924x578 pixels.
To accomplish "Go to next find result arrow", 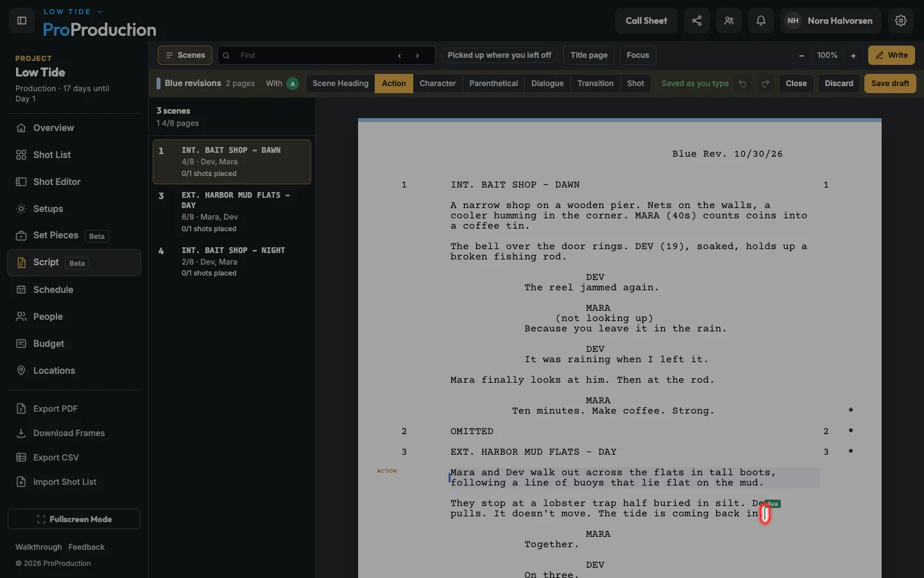I will coord(417,56).
